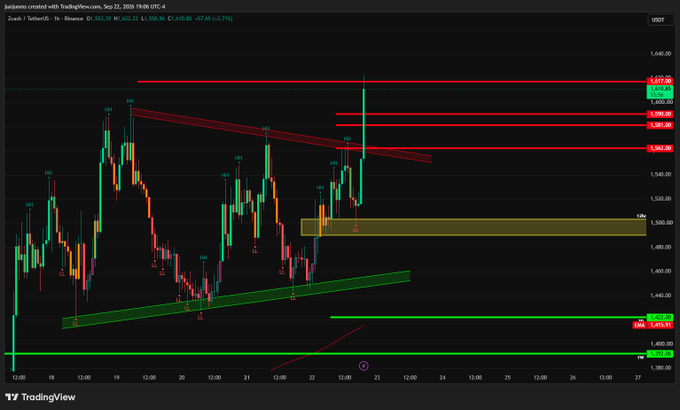Click the green 1,392.00 price label
Viewport: 680px width, 410px height.
660,354
